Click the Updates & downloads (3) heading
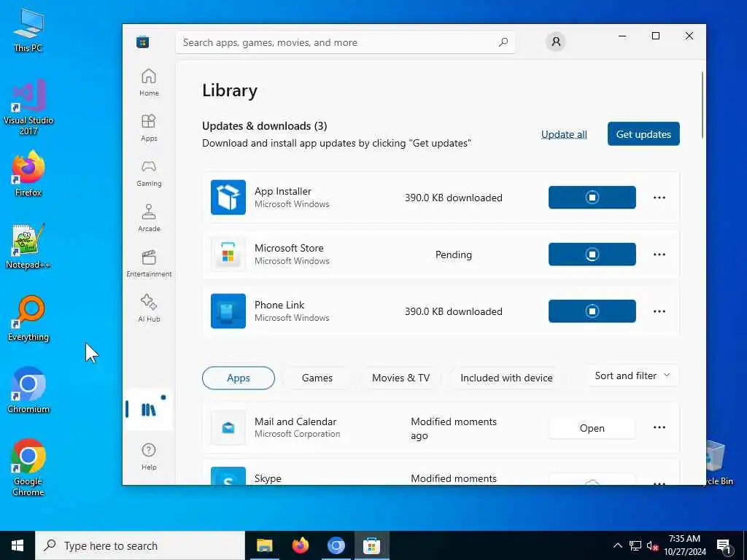This screenshot has height=560, width=747. pos(264,125)
